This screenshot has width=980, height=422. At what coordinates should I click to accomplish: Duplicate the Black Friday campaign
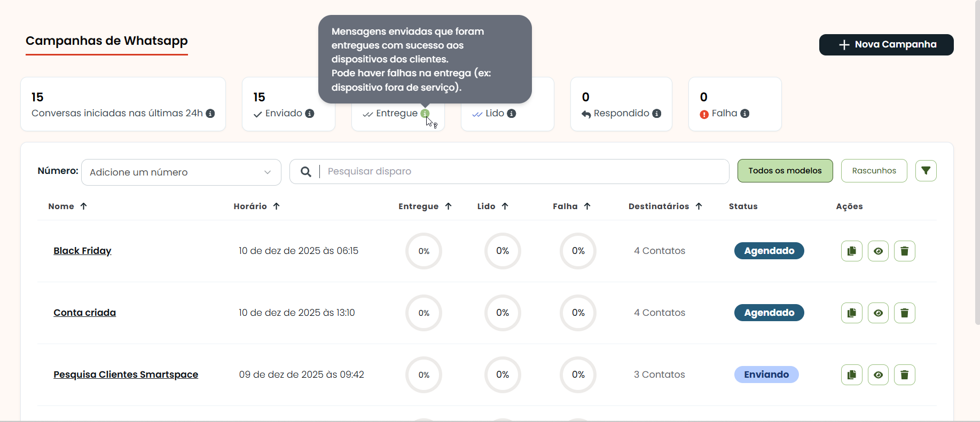pos(851,251)
